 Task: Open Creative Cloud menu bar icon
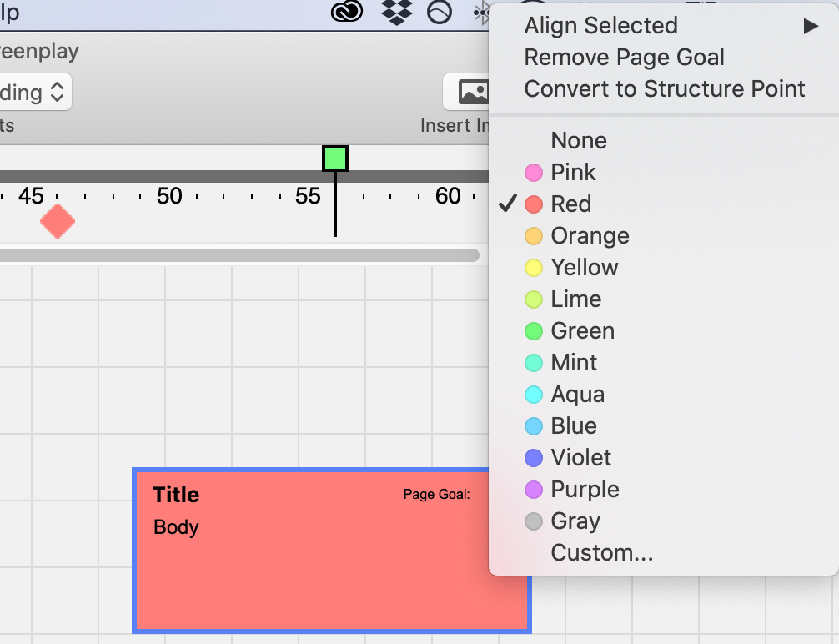click(x=346, y=12)
